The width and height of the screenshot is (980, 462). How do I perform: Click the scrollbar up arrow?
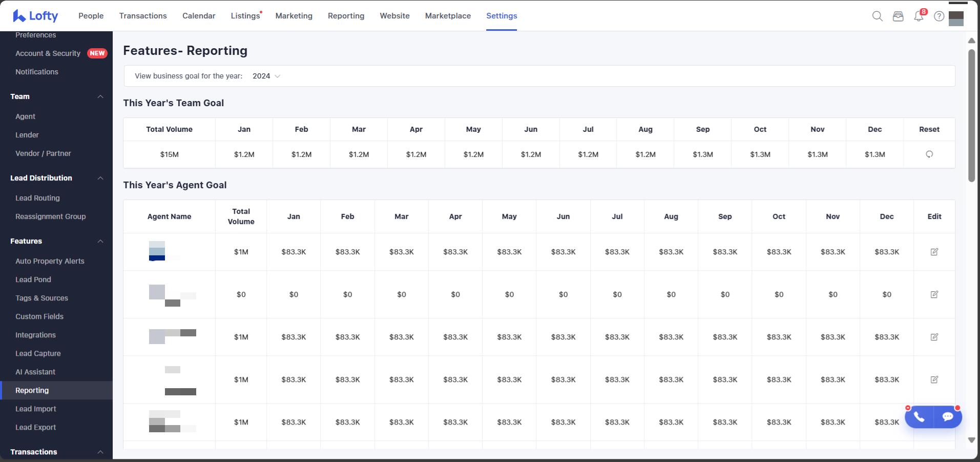(x=971, y=41)
